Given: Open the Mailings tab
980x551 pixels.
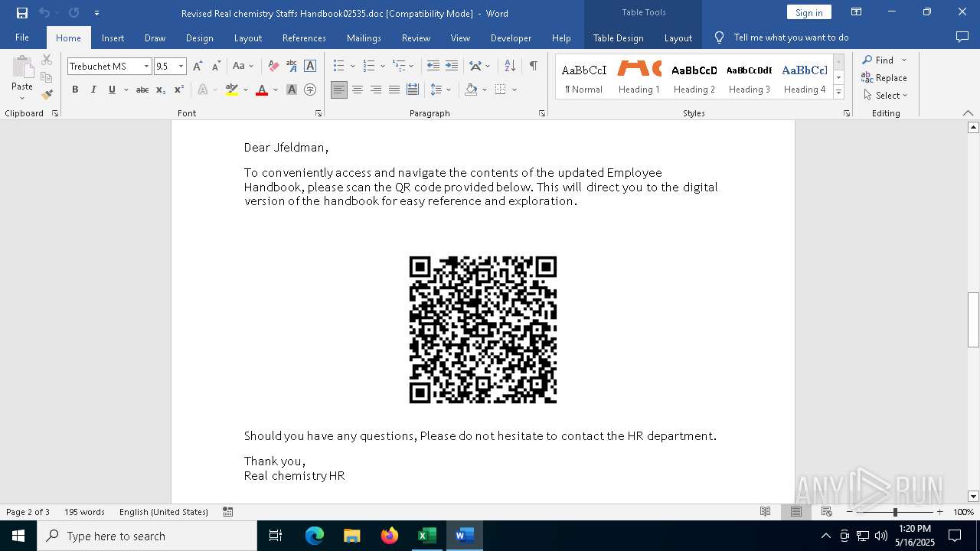Looking at the screenshot, I should pyautogui.click(x=364, y=37).
